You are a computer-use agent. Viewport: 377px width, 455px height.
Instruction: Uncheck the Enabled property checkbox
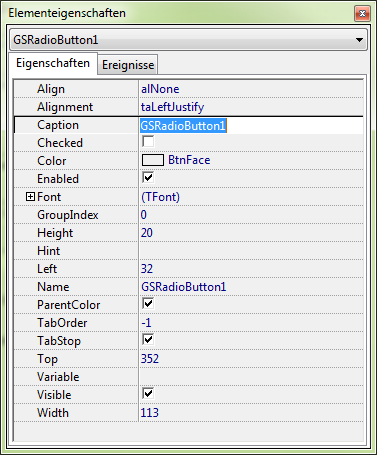point(148,177)
